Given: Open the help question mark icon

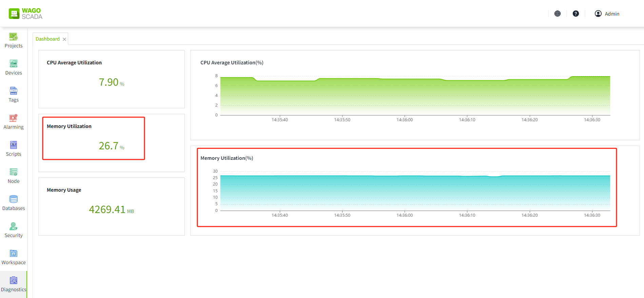Looking at the screenshot, I should (x=576, y=14).
